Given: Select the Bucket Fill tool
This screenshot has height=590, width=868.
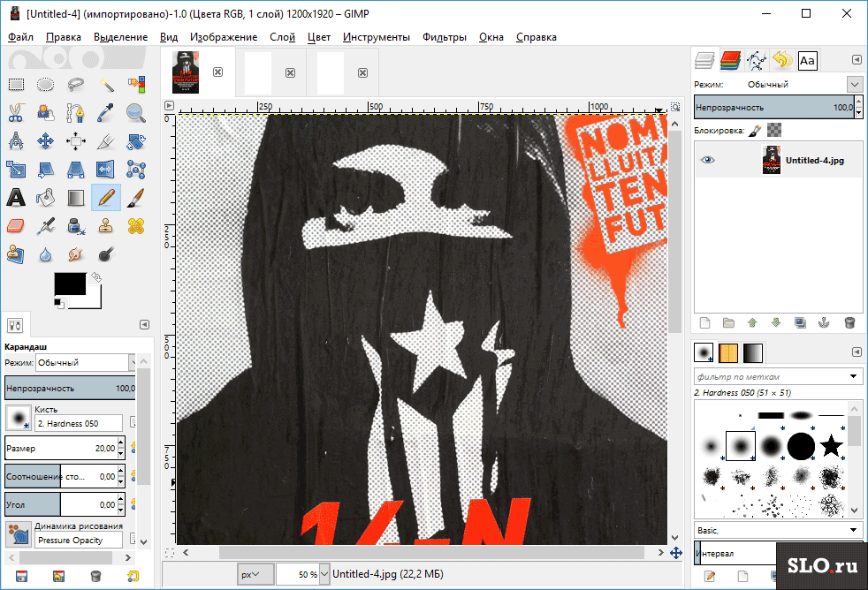Looking at the screenshot, I should (x=45, y=198).
